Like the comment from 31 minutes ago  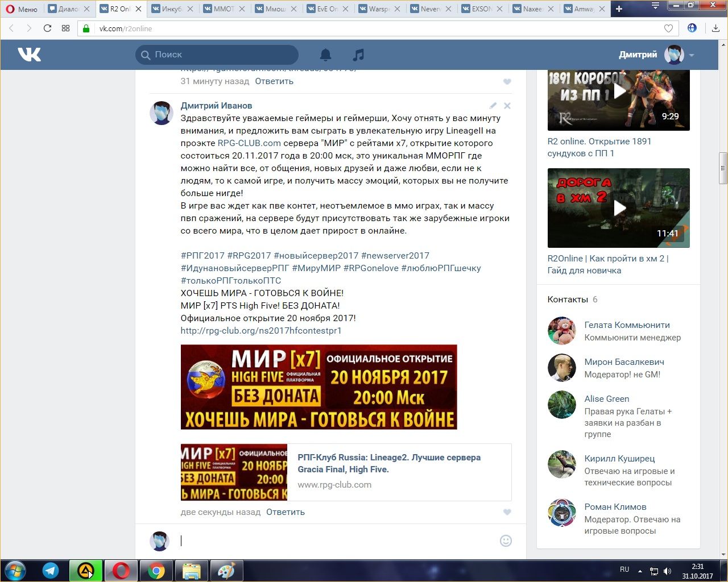507,82
